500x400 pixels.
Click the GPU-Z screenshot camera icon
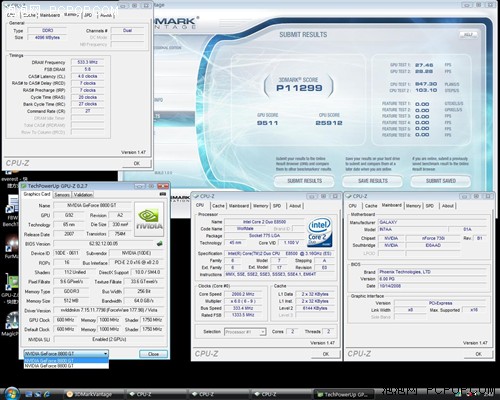163,194
